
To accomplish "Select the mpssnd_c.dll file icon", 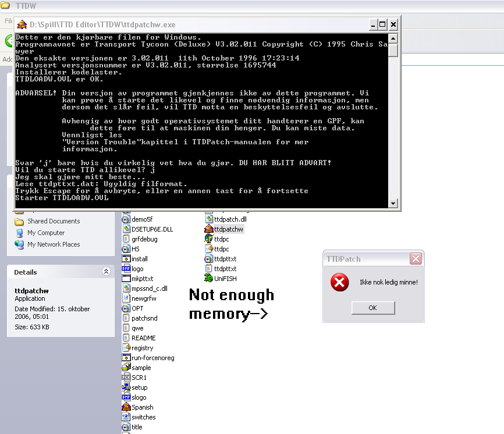I will (x=126, y=289).
